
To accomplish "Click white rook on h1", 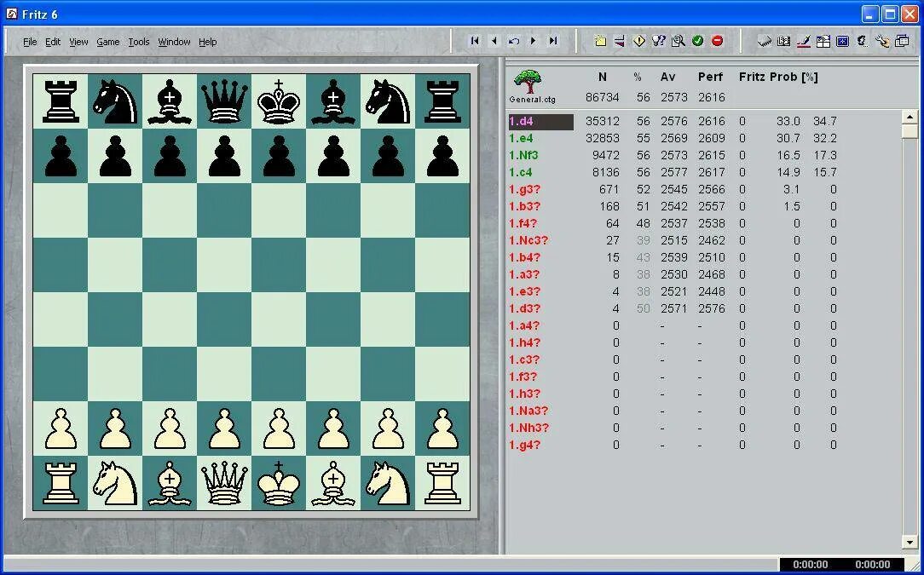I will 442,483.
